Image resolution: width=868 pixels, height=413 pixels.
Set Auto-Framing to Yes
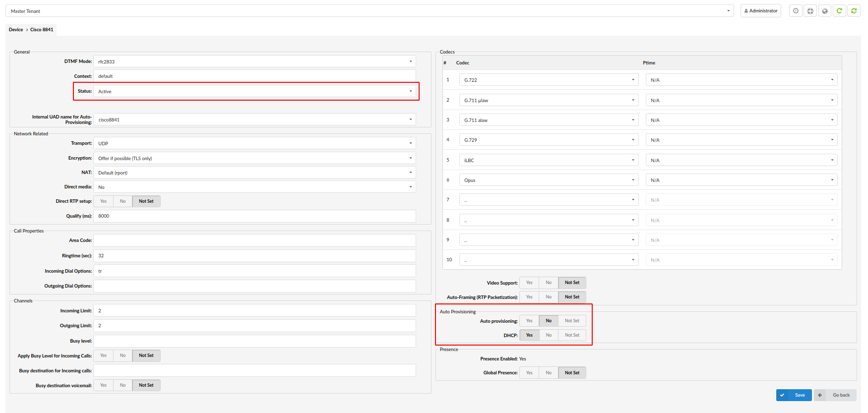529,297
